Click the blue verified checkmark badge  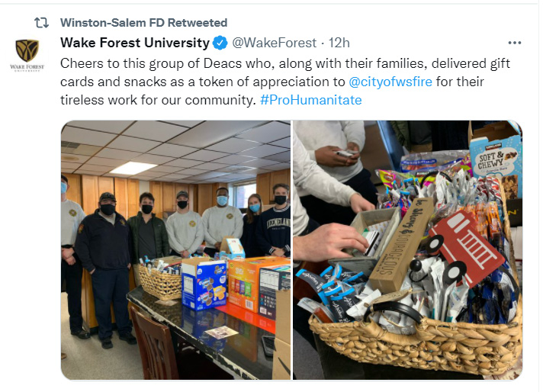pos(220,43)
